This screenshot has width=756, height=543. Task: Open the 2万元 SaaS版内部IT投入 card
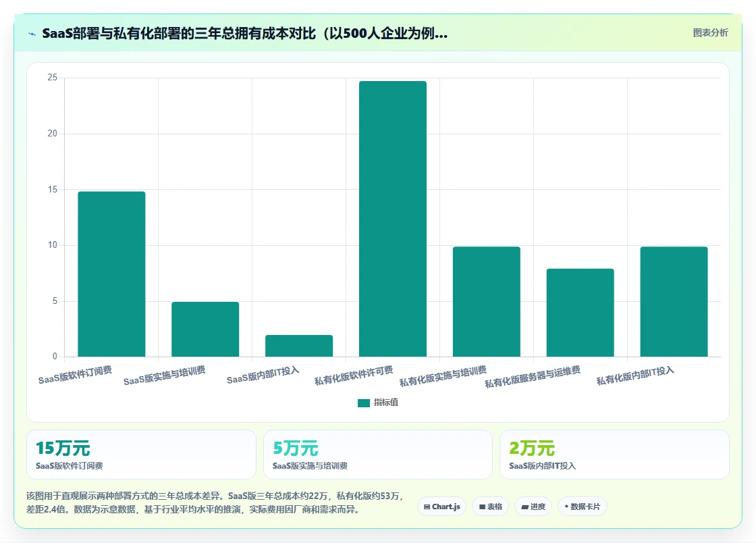pos(614,455)
